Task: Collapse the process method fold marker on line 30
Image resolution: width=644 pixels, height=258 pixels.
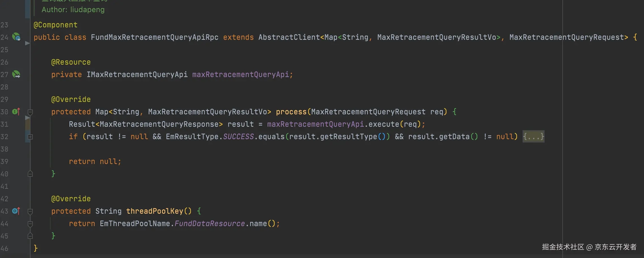Action: pos(30,112)
